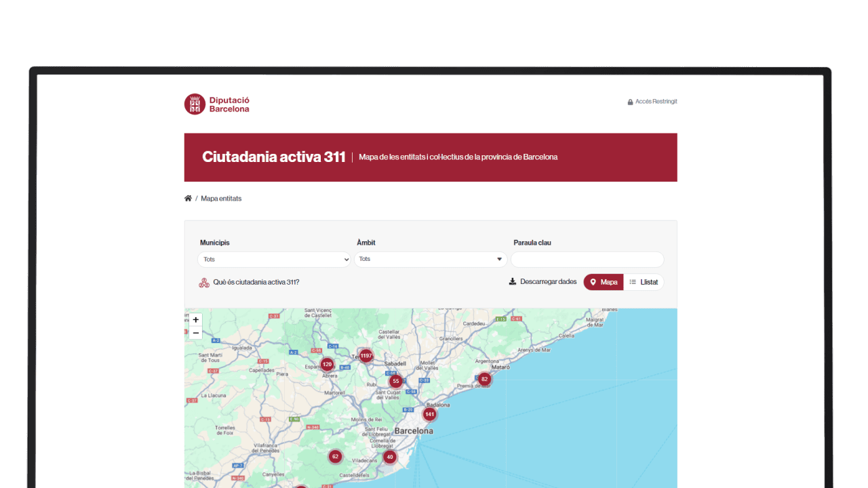The image size is (868, 488).
Task: Keep Mapa view selected
Action: pyautogui.click(x=603, y=282)
